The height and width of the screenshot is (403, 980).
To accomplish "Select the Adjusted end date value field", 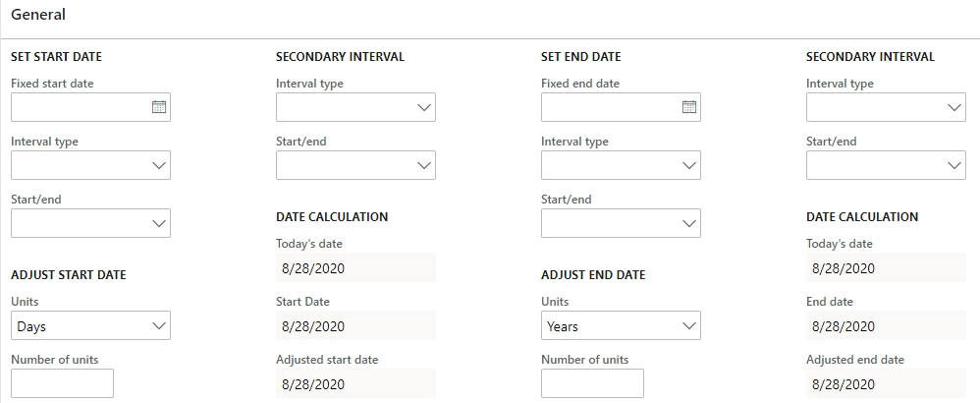I will click(x=886, y=383).
